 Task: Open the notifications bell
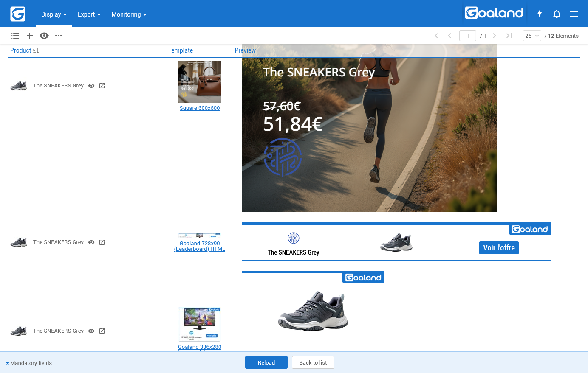click(557, 14)
